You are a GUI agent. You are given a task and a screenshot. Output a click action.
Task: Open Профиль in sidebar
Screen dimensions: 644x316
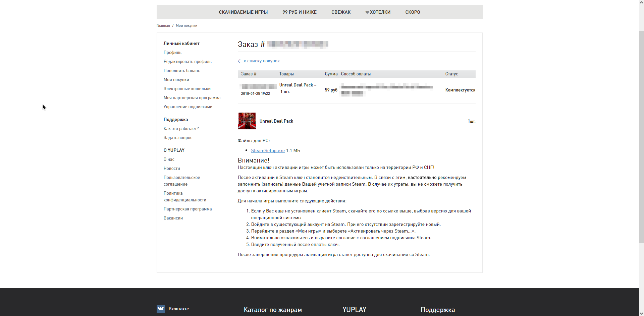click(172, 52)
